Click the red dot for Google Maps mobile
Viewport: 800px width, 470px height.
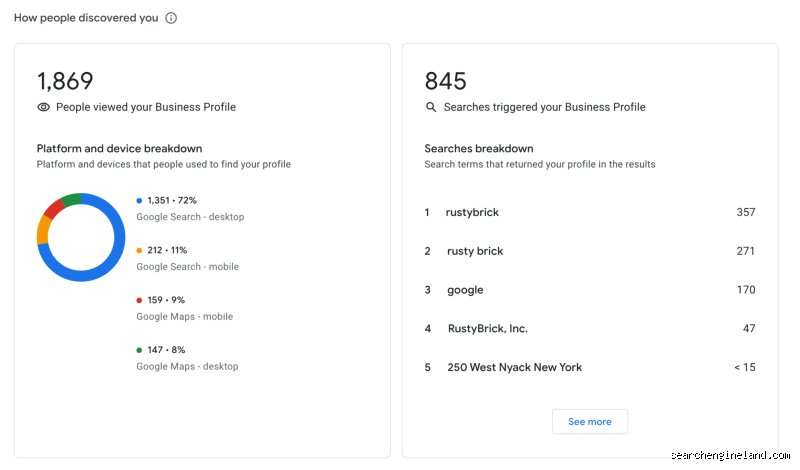tap(139, 300)
